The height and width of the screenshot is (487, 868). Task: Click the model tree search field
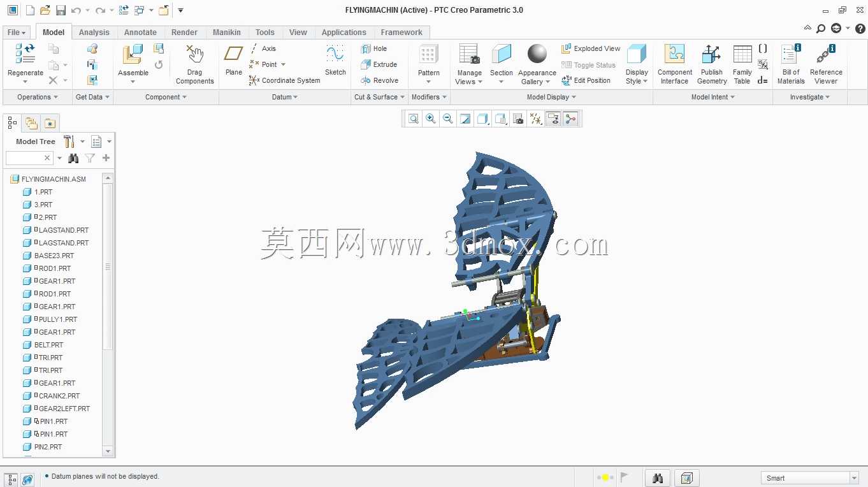(29, 158)
